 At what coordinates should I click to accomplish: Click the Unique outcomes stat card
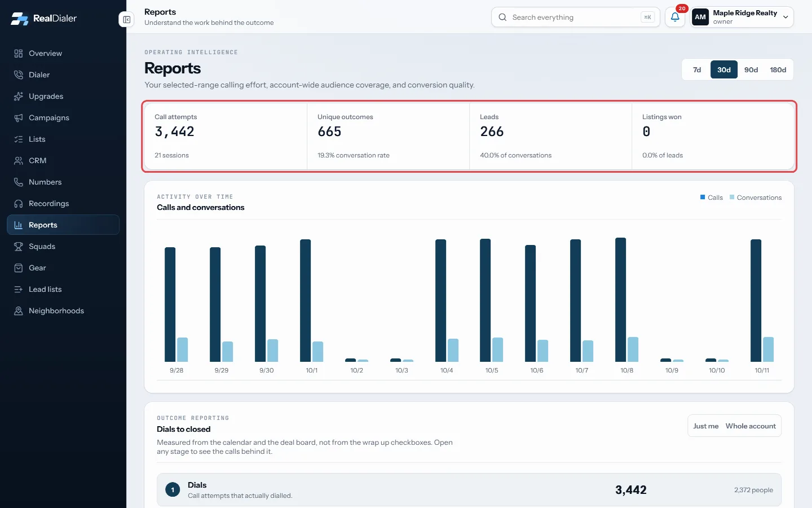tap(389, 136)
